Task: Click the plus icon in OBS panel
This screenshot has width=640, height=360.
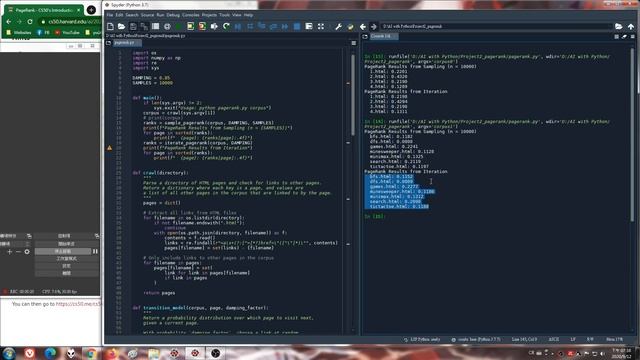Action: point(10,252)
